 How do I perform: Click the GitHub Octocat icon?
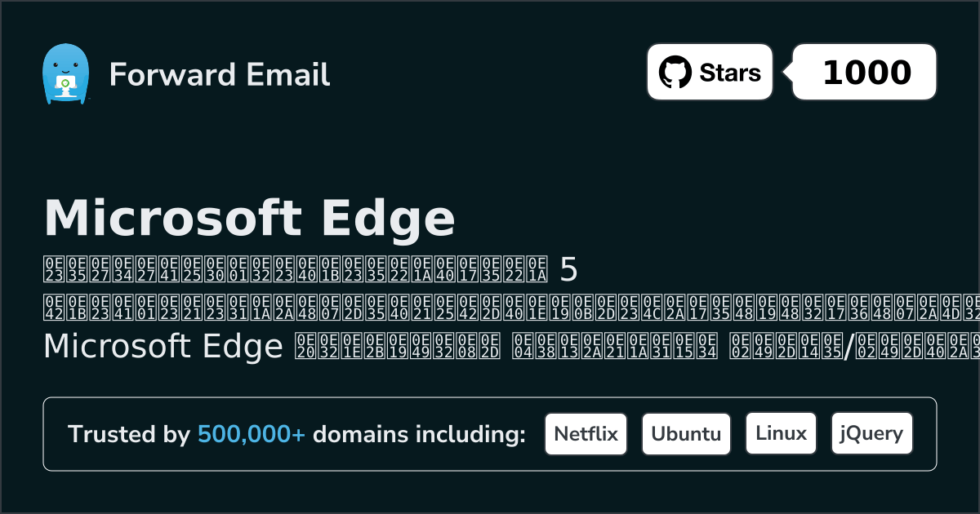675,73
